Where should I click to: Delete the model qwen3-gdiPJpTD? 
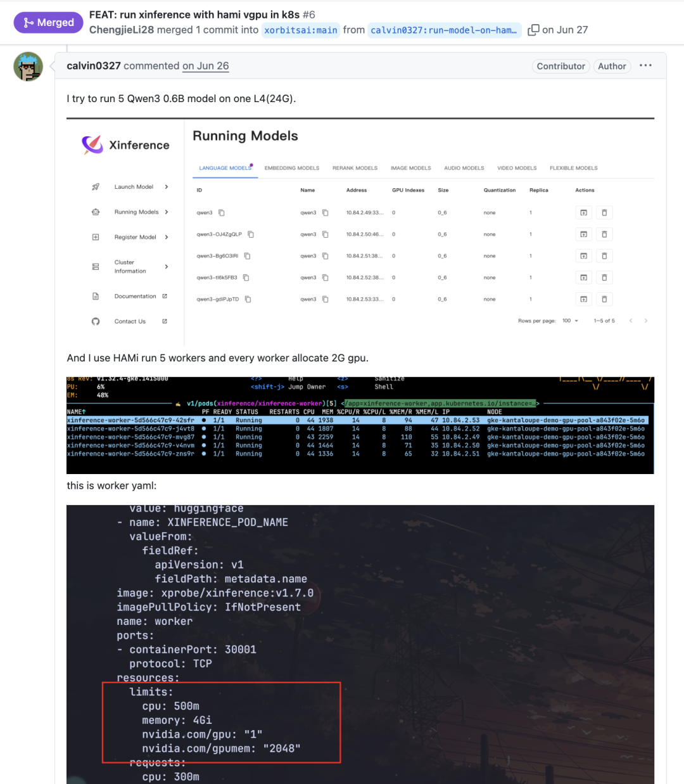click(x=604, y=299)
